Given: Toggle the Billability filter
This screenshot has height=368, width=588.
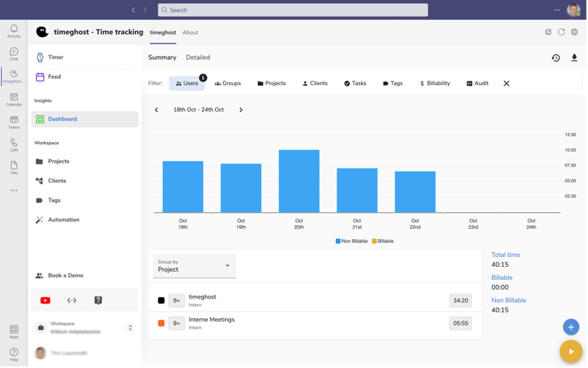Looking at the screenshot, I should point(434,84).
